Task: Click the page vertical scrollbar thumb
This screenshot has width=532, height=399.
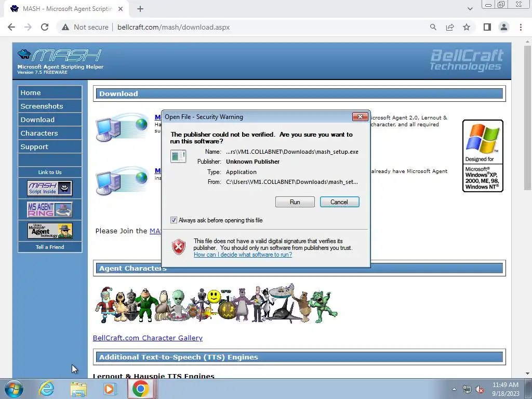Action: pos(527,117)
